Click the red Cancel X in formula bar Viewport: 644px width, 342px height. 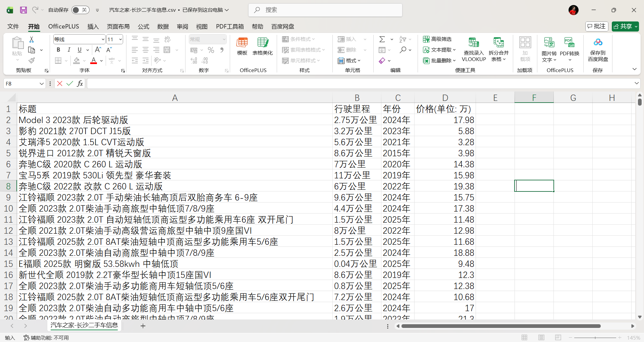tap(60, 83)
